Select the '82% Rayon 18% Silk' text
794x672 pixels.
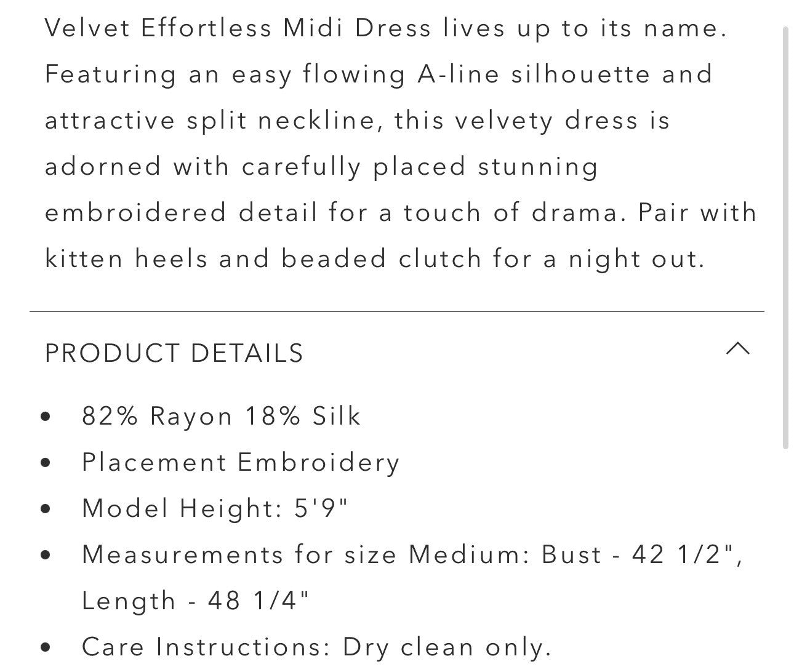(221, 417)
